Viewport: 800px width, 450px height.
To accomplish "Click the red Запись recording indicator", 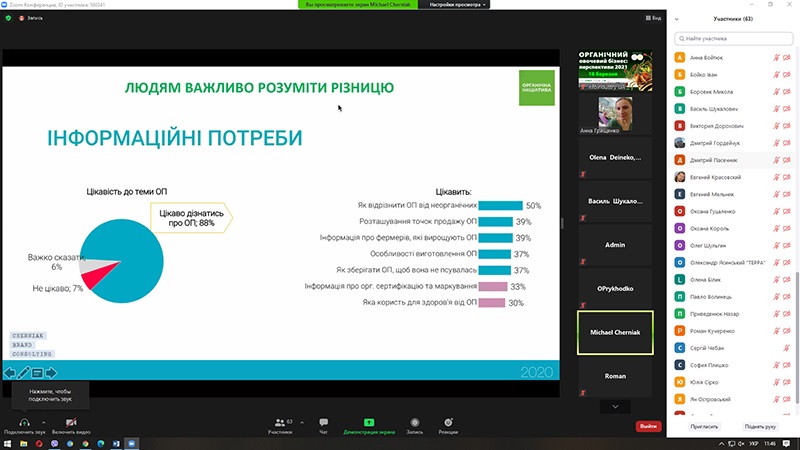I will (x=31, y=18).
